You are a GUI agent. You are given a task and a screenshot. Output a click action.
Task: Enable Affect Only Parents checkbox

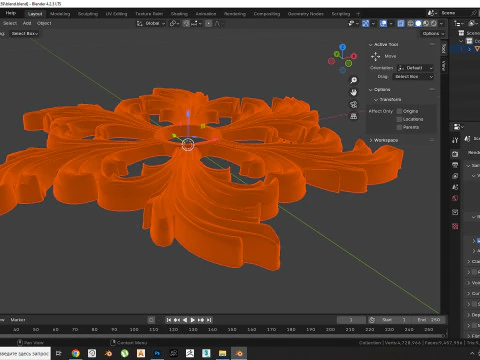point(399,127)
